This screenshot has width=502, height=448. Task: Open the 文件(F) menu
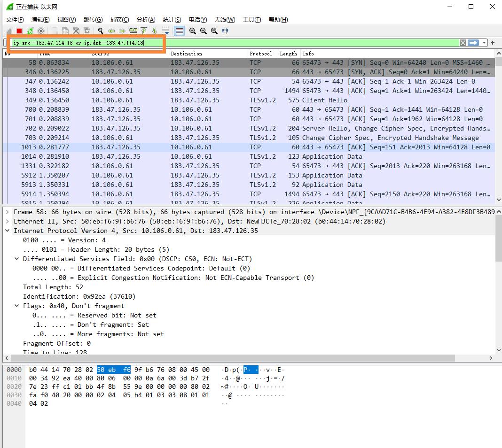(x=15, y=20)
